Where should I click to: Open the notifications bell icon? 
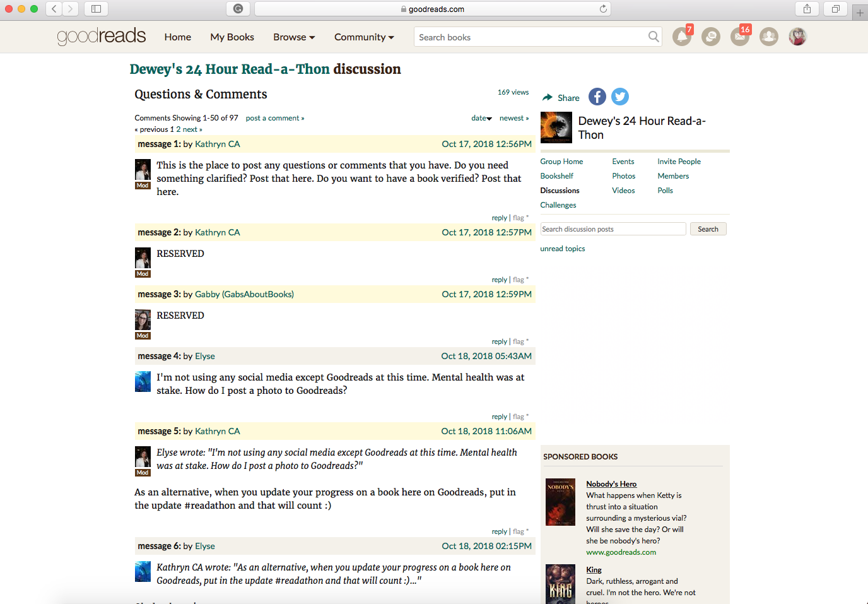pyautogui.click(x=681, y=37)
